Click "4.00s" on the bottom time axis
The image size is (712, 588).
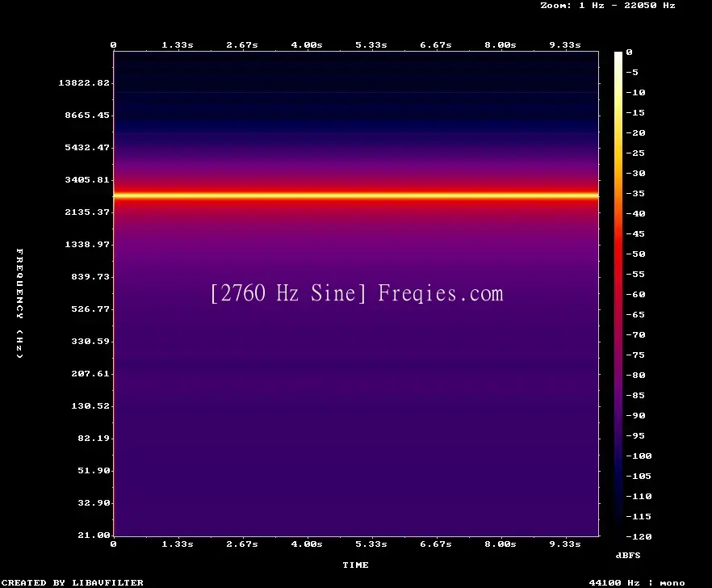[x=307, y=544]
